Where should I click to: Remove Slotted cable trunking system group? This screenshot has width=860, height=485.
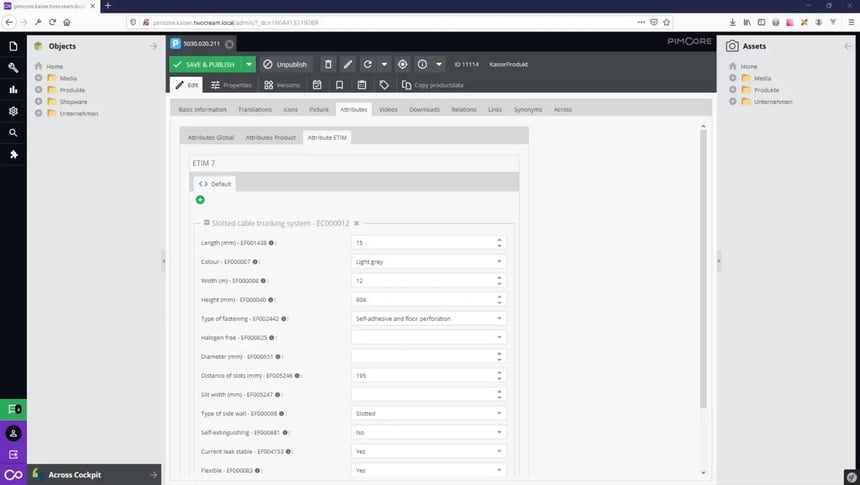pyautogui.click(x=357, y=223)
